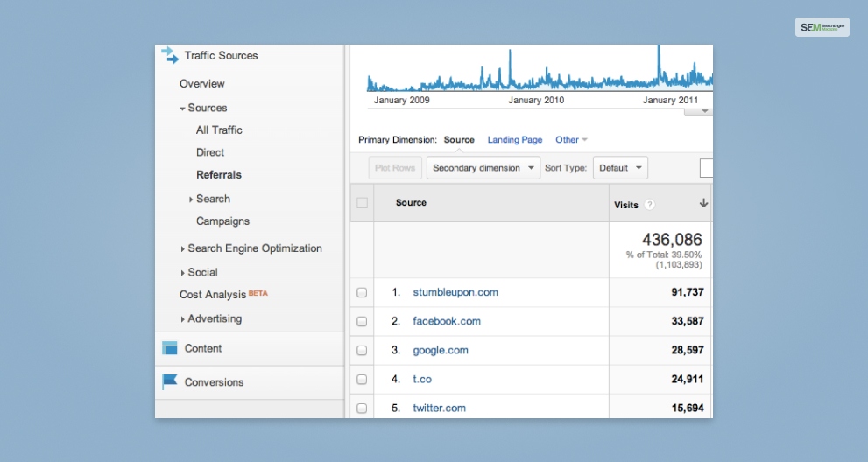Viewport: 868px width, 462px height.
Task: Open the t.co source link
Action: coord(422,379)
